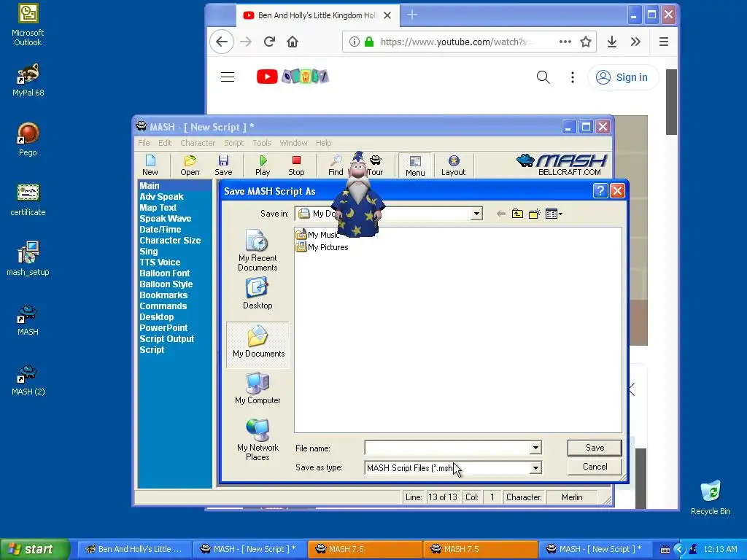Open the browser hamburger application menu
747x560 pixels.
(664, 42)
